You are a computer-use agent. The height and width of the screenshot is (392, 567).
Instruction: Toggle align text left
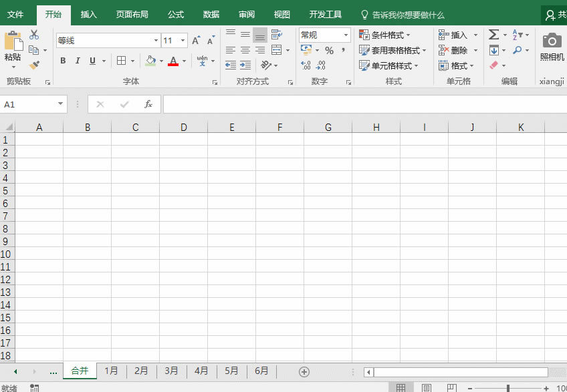click(x=231, y=50)
